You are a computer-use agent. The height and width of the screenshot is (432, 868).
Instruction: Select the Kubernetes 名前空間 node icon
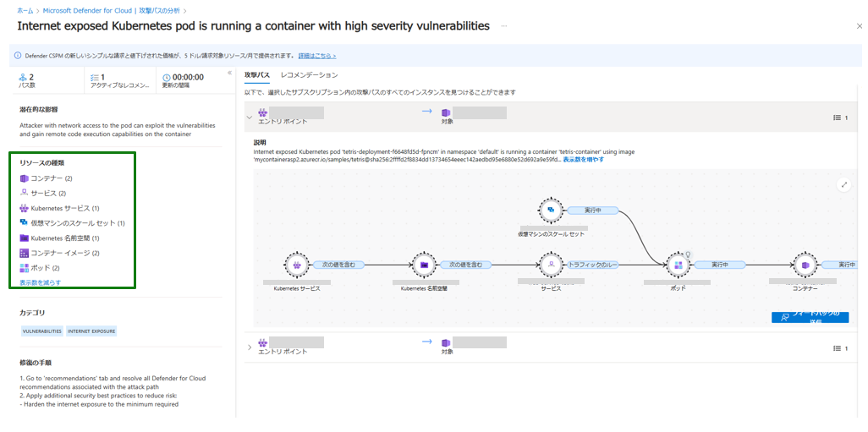(x=424, y=265)
